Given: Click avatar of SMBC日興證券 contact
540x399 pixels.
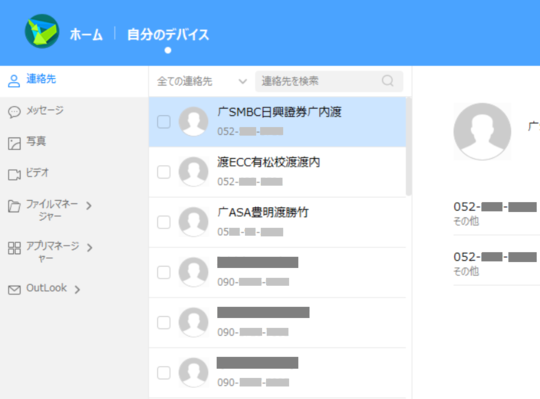Looking at the screenshot, I should coord(194,122).
